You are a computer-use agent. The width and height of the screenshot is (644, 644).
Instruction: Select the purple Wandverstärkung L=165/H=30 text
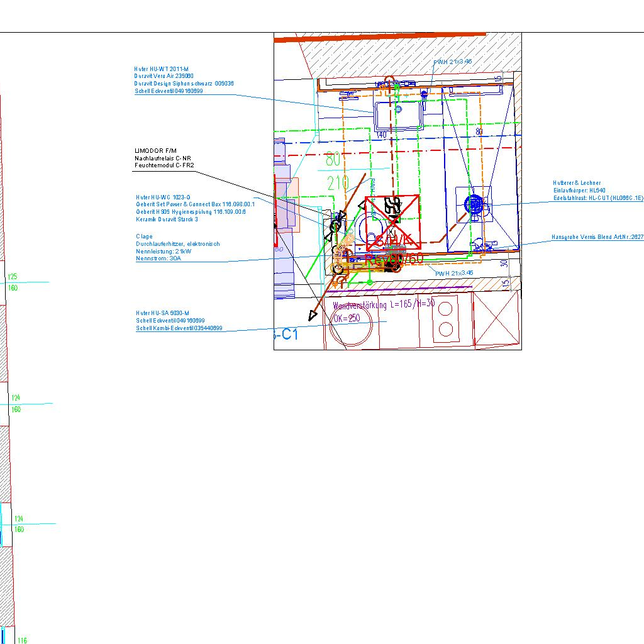tap(384, 304)
